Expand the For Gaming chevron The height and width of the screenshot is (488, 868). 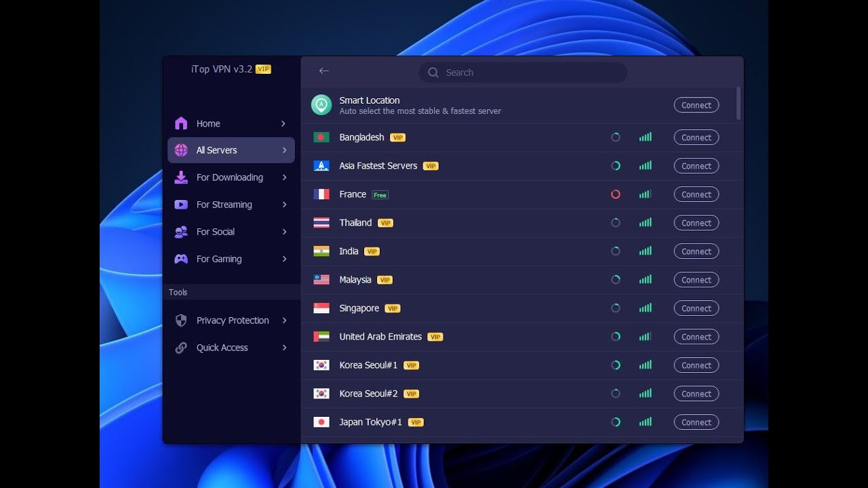tap(283, 259)
